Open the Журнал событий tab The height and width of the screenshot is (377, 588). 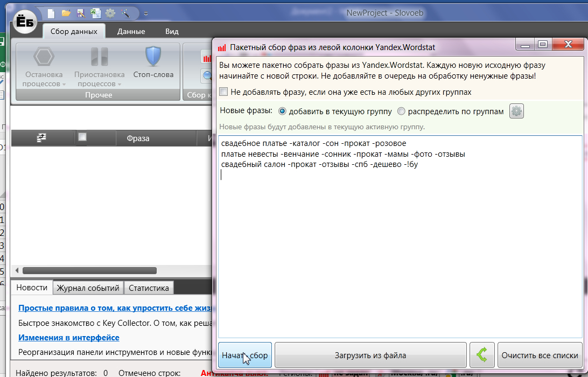click(88, 288)
